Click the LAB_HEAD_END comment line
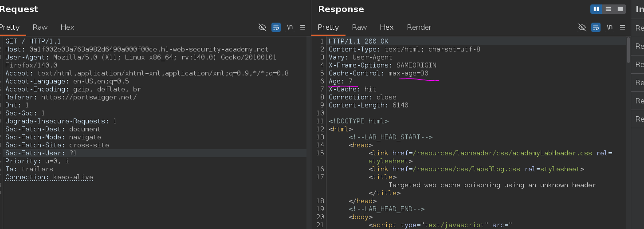The image size is (644, 229). pyautogui.click(x=386, y=209)
